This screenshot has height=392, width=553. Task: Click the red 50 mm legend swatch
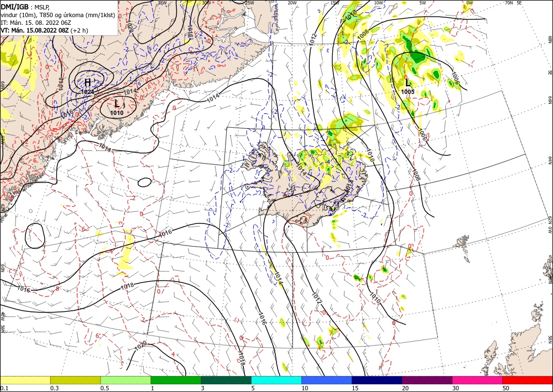528,380
